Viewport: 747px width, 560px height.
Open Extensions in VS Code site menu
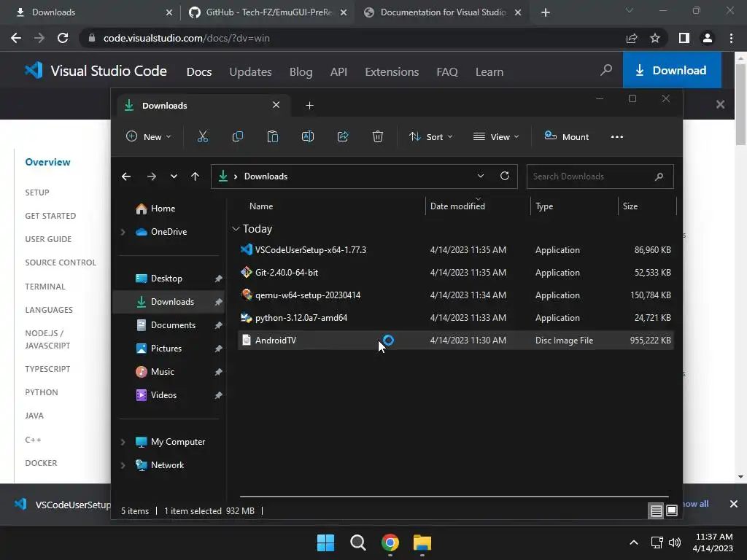point(392,72)
